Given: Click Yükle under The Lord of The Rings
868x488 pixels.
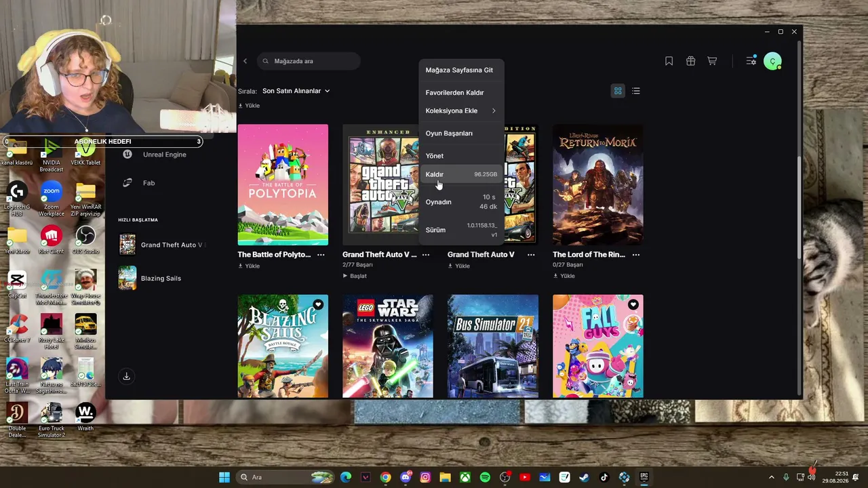Looking at the screenshot, I should pyautogui.click(x=564, y=276).
